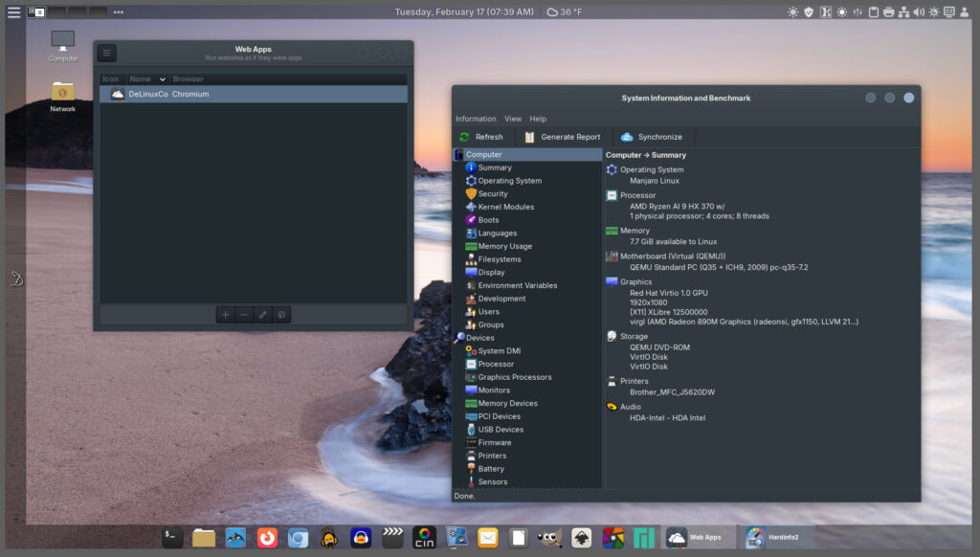Screen dimensions: 980x557
Task: Open the View menu in System Information
Action: [513, 118]
